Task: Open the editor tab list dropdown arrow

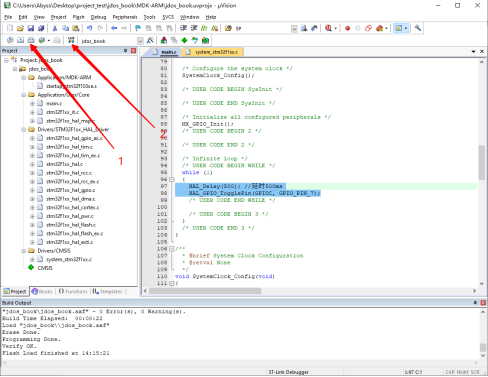Action: pyautogui.click(x=473, y=52)
